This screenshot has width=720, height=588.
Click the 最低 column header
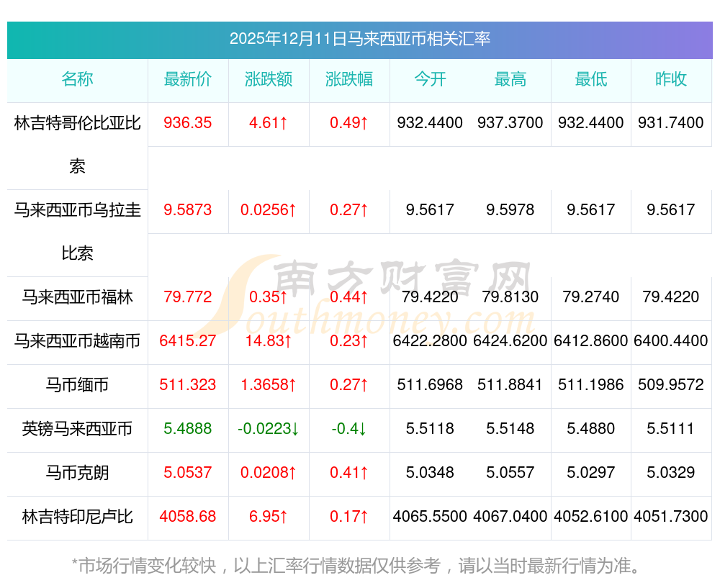(591, 79)
